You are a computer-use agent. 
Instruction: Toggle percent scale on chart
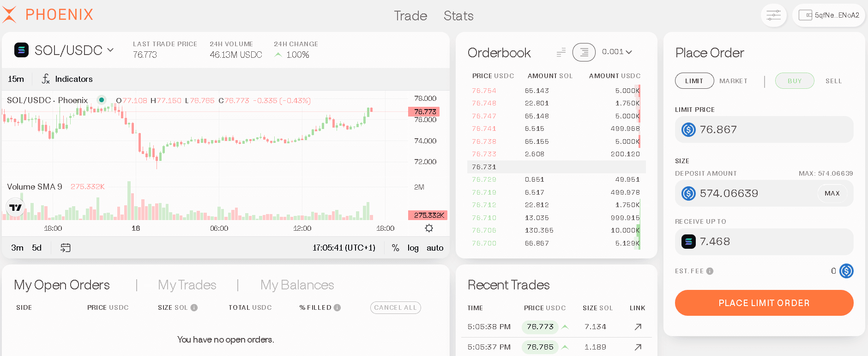click(395, 248)
